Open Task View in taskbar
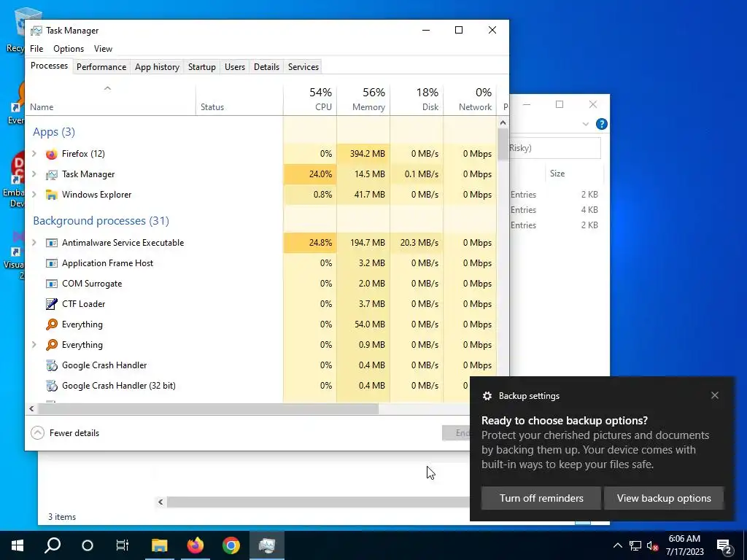 point(123,545)
